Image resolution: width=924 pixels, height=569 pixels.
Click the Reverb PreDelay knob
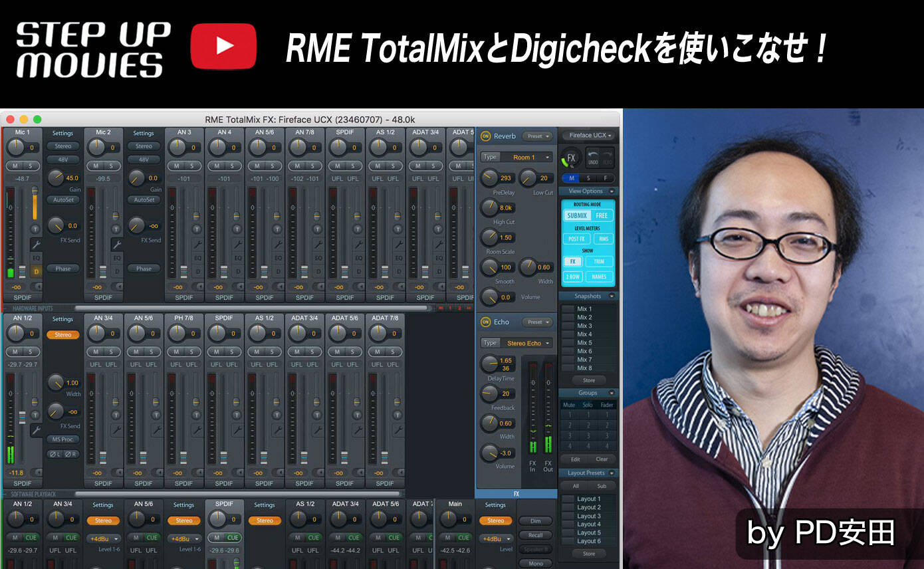coord(489,177)
